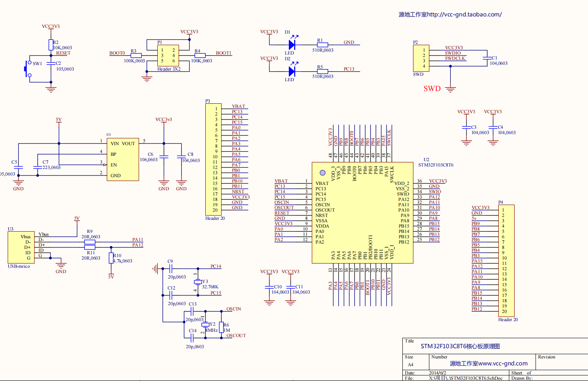Select the R5 510R resistor symbol
The width and height of the screenshot is (588, 381).
coord(322,71)
